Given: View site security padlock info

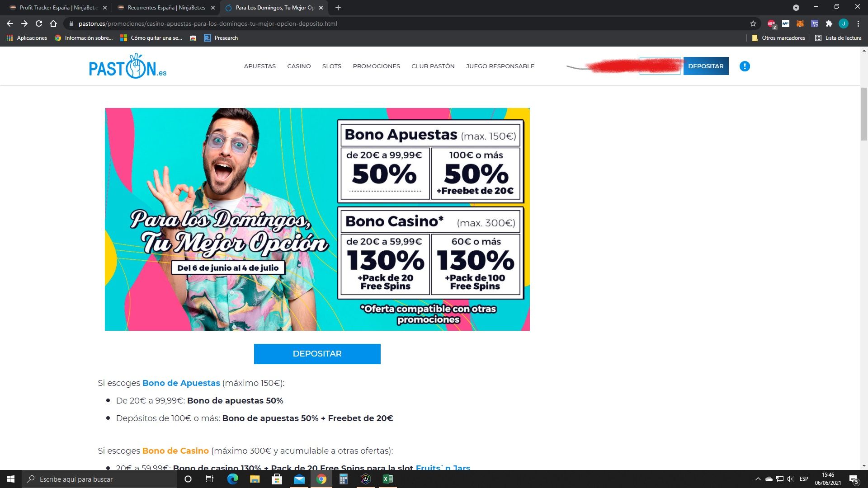Looking at the screenshot, I should [71, 23].
